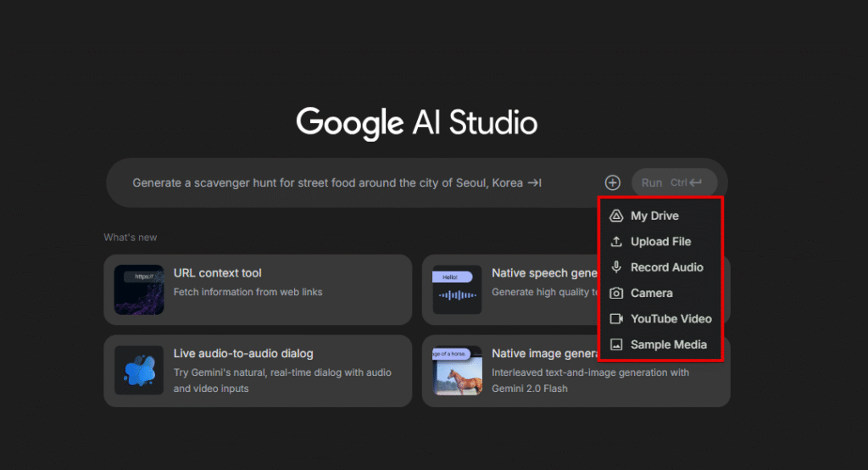Choose Upload File in the menu
Image resolution: width=868 pixels, height=470 pixels.
click(660, 242)
